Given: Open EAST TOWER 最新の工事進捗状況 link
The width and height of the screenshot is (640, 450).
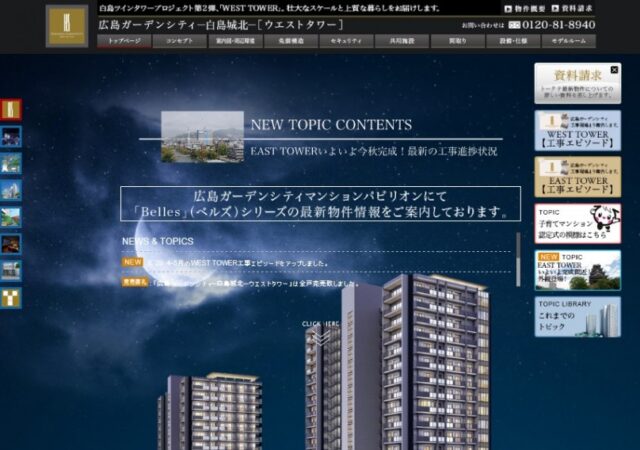Looking at the screenshot, I should (373, 151).
